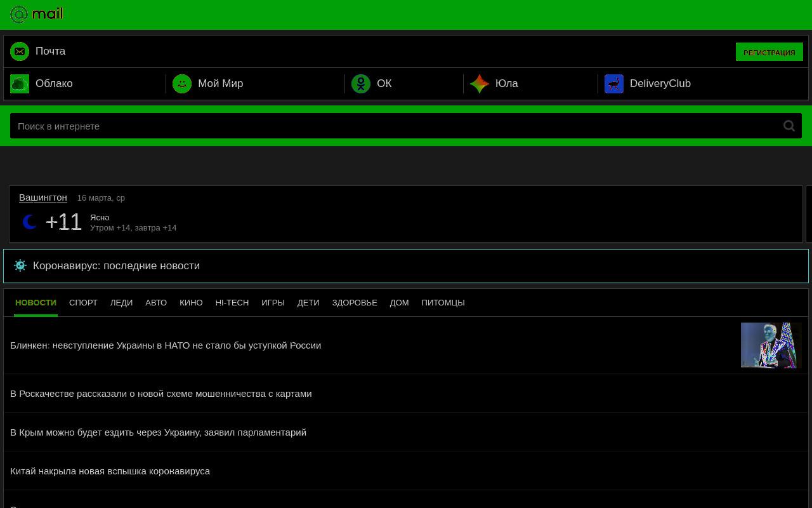Click the Регистрация button

769,52
